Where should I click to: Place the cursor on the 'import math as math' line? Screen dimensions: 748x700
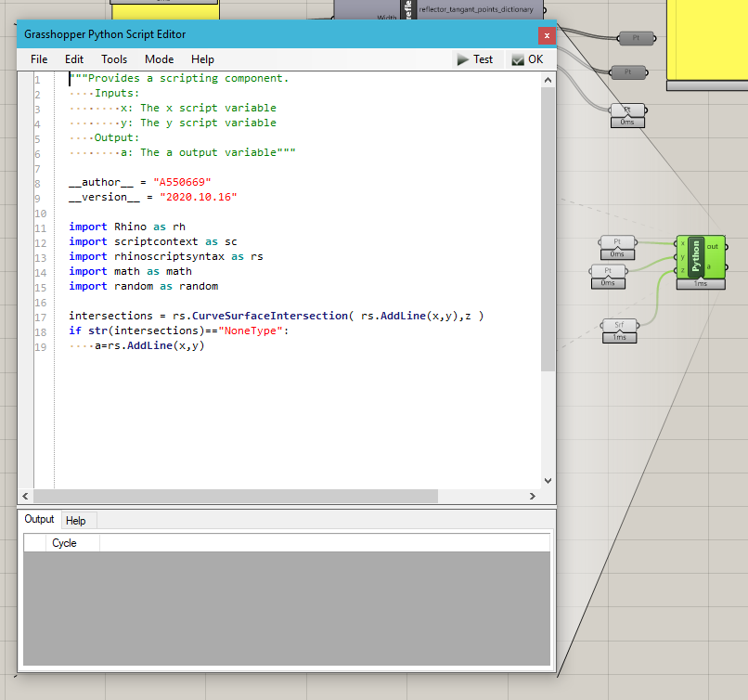pyautogui.click(x=130, y=271)
